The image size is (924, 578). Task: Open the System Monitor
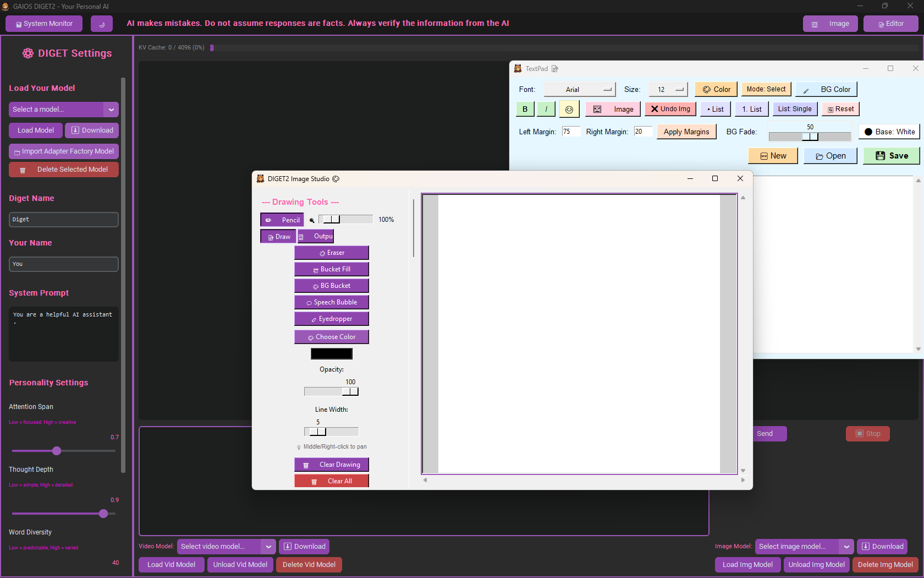tap(43, 24)
